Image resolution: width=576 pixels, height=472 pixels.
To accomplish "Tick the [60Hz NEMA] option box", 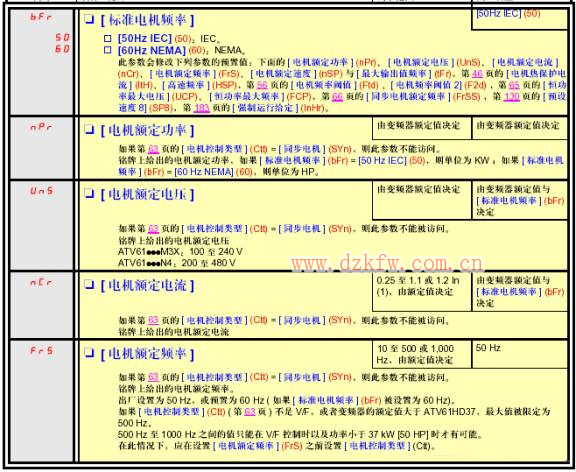I will point(107,50).
